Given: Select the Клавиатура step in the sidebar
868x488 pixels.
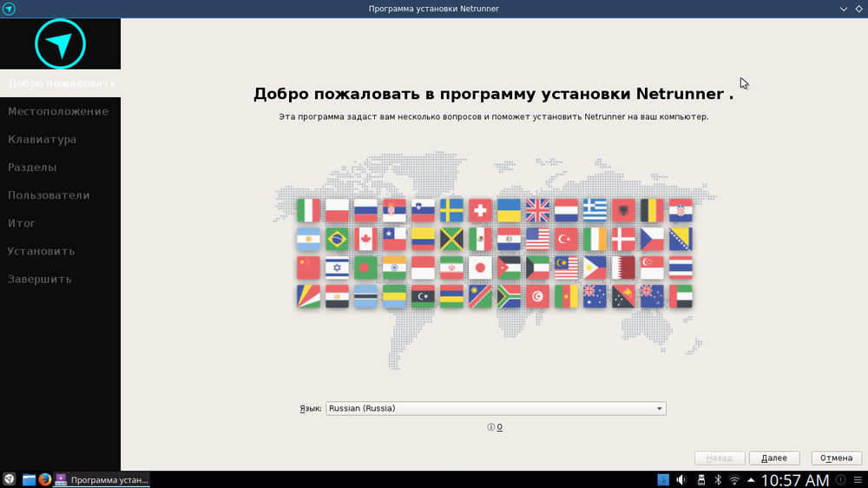Looking at the screenshot, I should click(x=61, y=140).
